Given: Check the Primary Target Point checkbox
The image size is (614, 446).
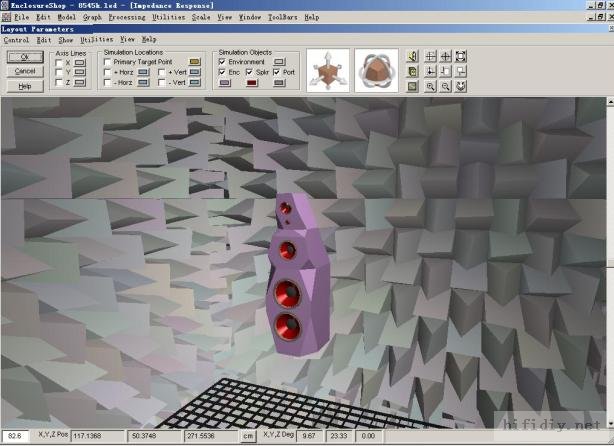Looking at the screenshot, I should coord(107,62).
